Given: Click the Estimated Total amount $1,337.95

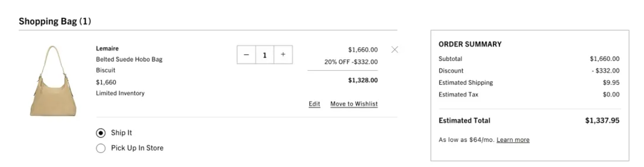Looking at the screenshot, I should 602,121.
